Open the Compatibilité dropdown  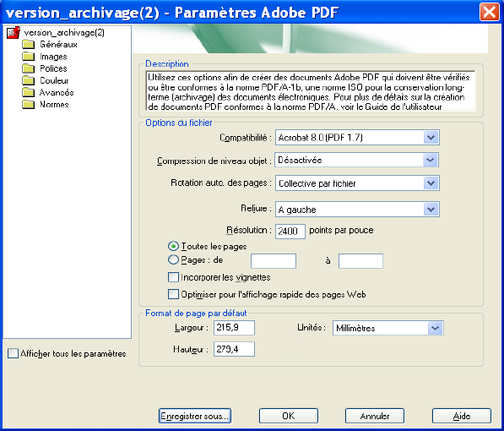pos(357,138)
